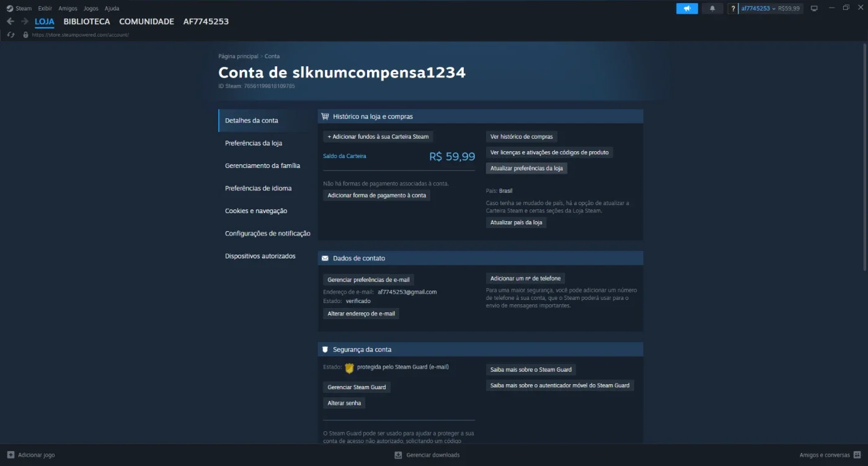Click Adicionar jogo label
This screenshot has width=868, height=466.
coord(37,455)
